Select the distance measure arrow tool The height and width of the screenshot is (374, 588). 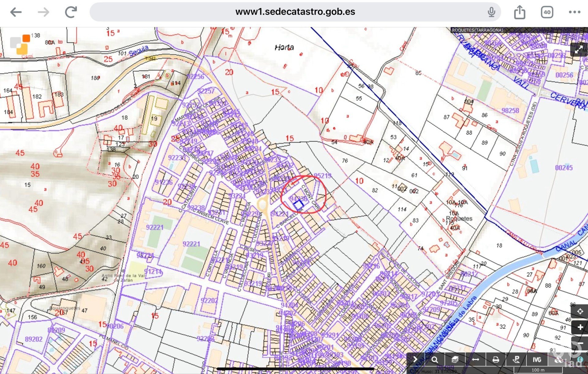click(475, 360)
